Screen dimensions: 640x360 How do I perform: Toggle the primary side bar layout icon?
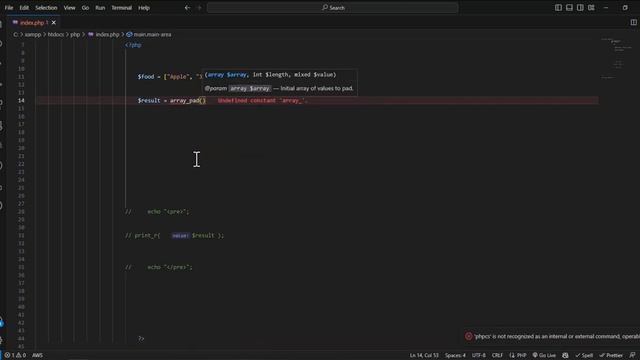pyautogui.click(x=558, y=8)
